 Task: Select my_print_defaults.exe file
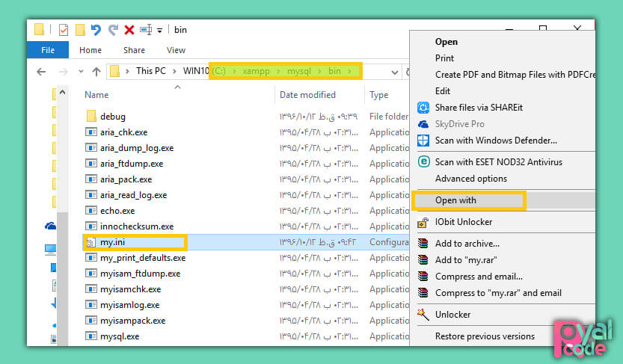(143, 258)
